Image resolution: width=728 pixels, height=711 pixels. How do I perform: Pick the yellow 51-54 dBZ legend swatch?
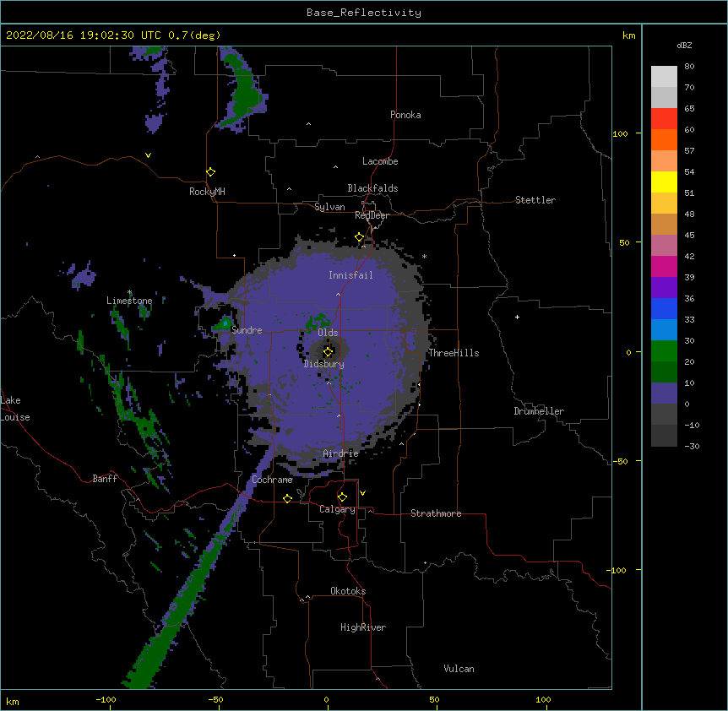[664, 182]
